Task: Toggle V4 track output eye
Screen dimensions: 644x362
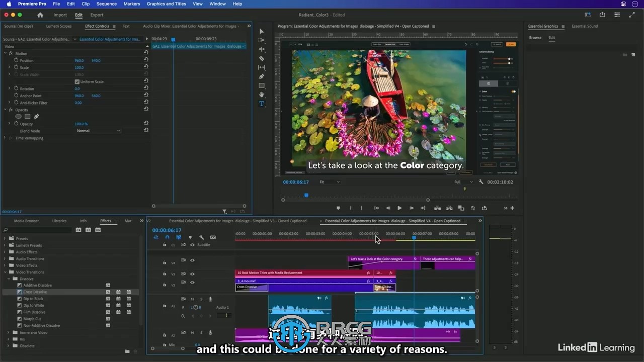Action: point(192,260)
